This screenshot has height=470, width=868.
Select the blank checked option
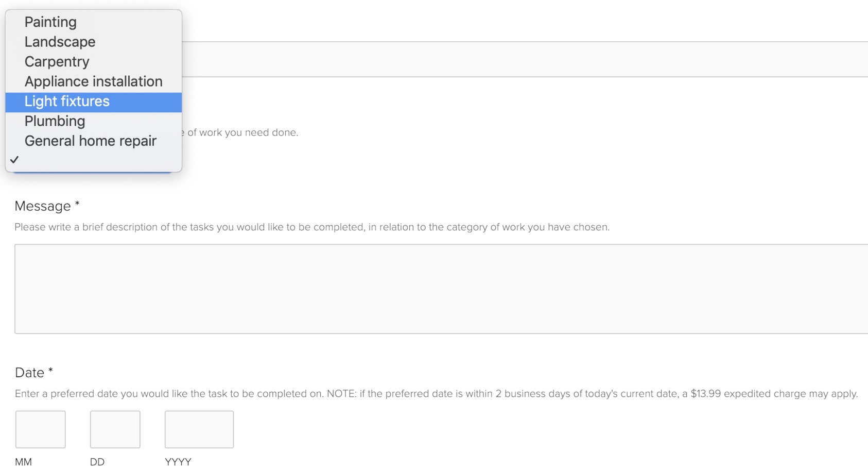coord(93,160)
